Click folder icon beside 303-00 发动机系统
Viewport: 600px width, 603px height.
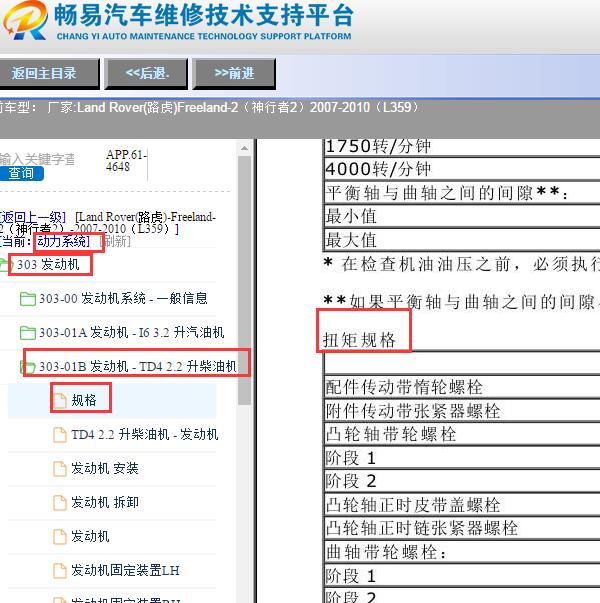(28, 299)
